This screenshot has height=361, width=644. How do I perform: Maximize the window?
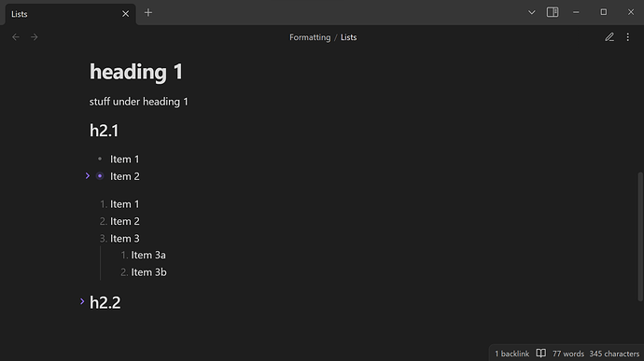point(603,12)
